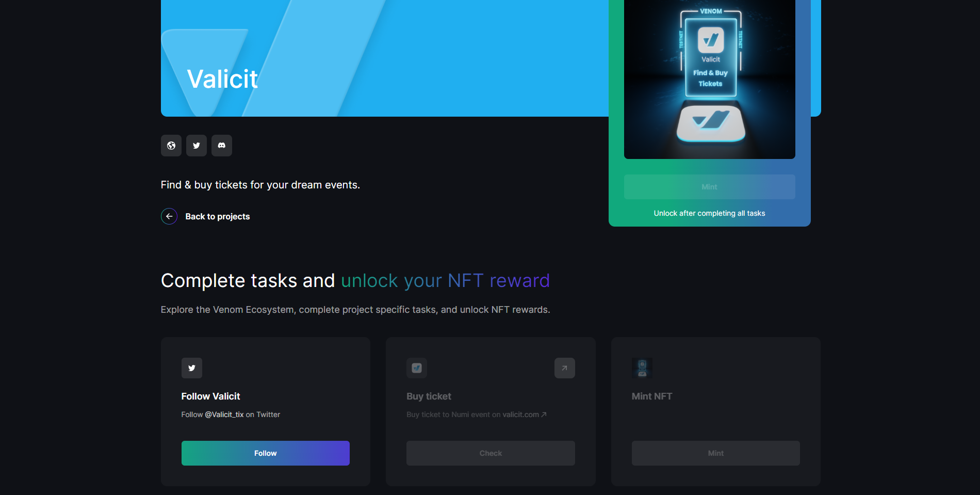The height and width of the screenshot is (495, 980).
Task: Click the 'Unlock after completing all tasks' text
Action: 710,213
